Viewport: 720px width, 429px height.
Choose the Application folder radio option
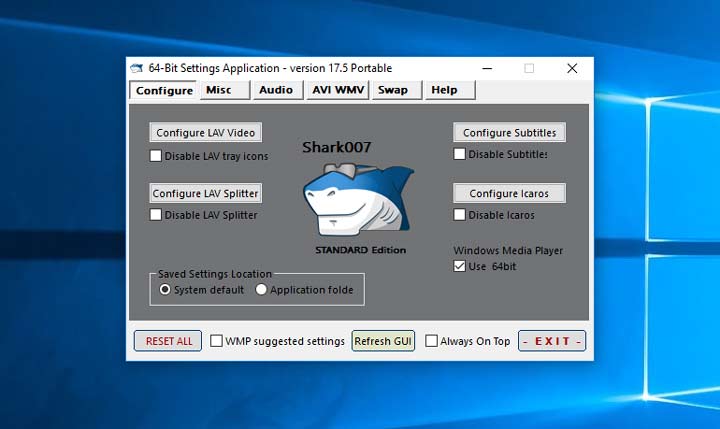261,289
